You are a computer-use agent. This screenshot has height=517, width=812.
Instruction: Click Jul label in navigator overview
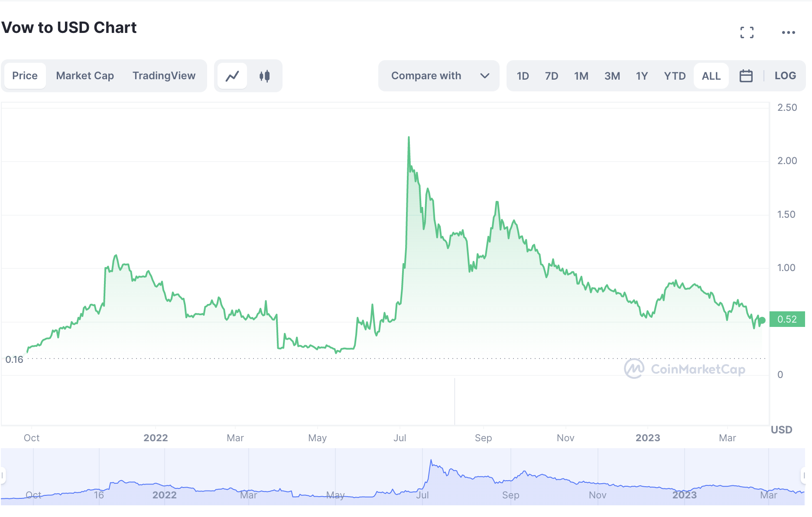pos(422,495)
